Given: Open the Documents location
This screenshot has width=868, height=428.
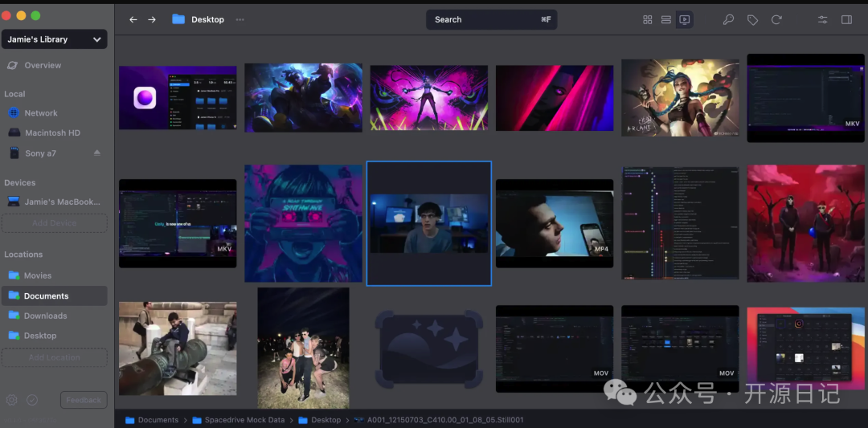Looking at the screenshot, I should pyautogui.click(x=55, y=296).
